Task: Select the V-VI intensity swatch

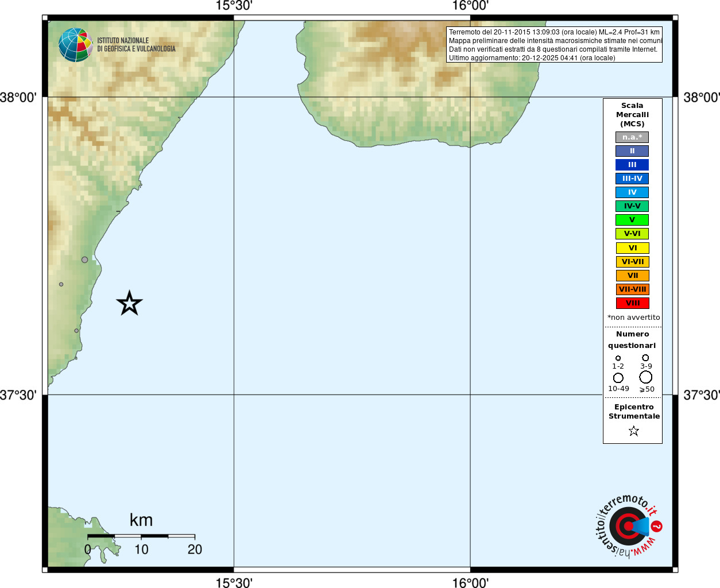Action: 632,234
